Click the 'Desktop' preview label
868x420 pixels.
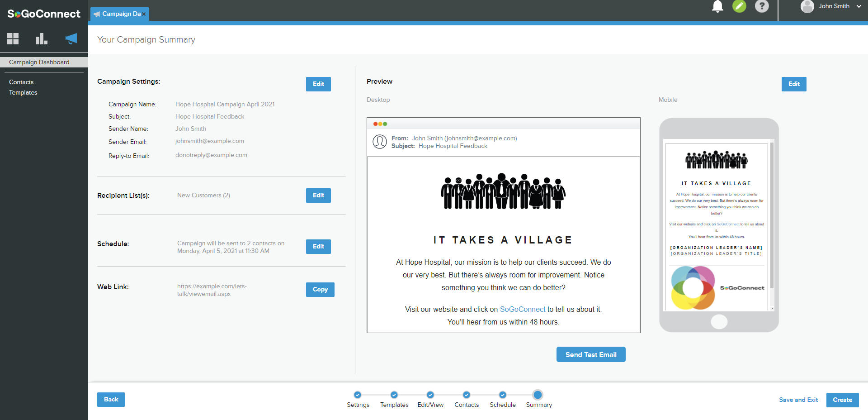[x=378, y=100]
